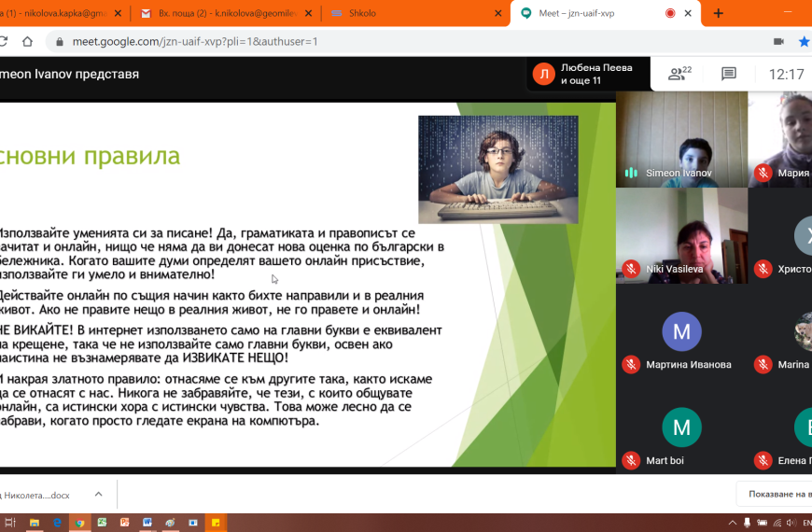Open a new browser tab

tap(719, 13)
